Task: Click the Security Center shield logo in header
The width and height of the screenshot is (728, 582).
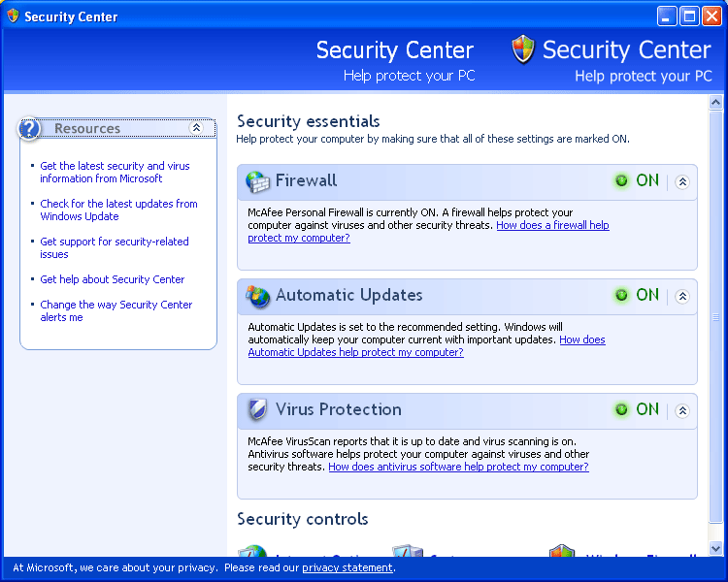Action: coord(523,49)
